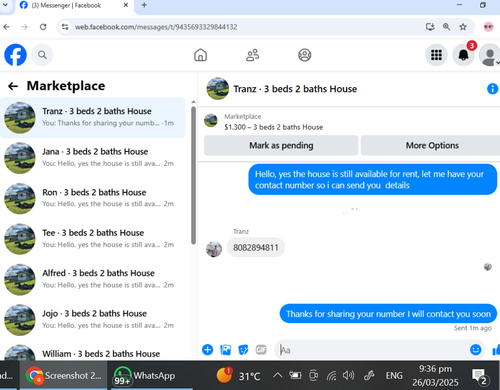Open the Facebook apps grid menu
The image size is (500, 390).
[x=436, y=55]
